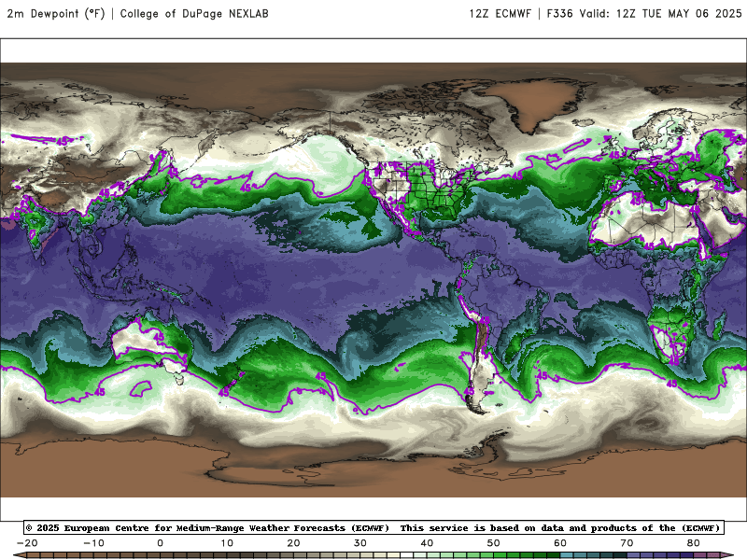Click the 'College of DuPage NEXLAB' label

[x=194, y=13]
